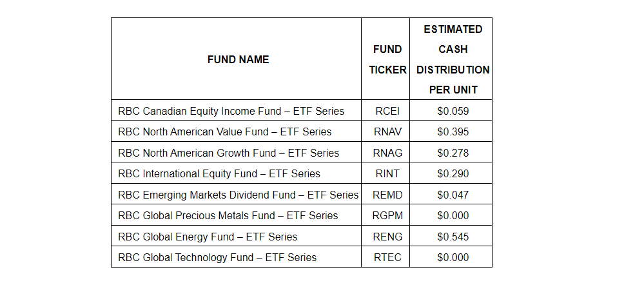Select the RBC Canadian Equity Income Fund cell
Screen dimensions: 644x283
coord(231,111)
